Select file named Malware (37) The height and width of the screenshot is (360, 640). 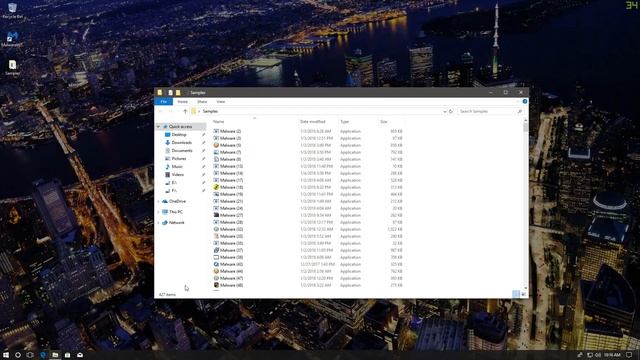point(231,250)
